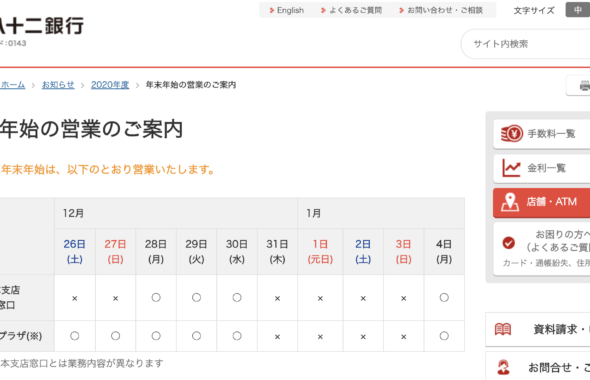This screenshot has height=380, width=590.
Task: Select the 27日(日) column header
Action: (116, 252)
